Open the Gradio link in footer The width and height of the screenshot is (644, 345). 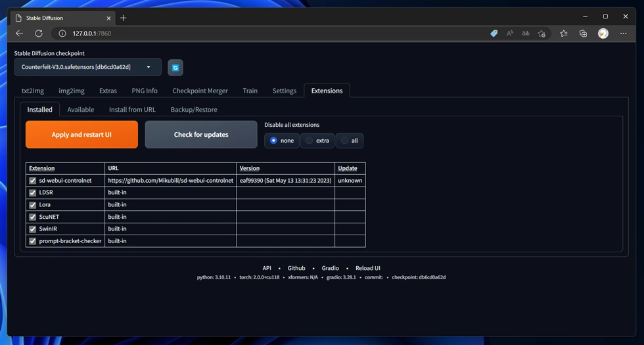(330, 268)
